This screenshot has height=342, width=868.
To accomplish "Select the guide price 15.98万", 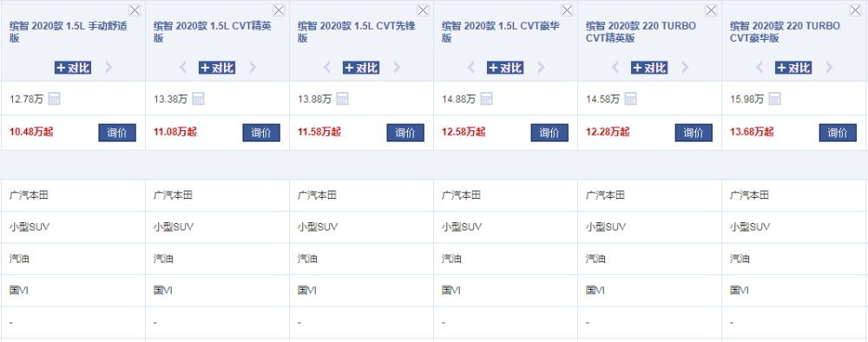I will point(747,99).
